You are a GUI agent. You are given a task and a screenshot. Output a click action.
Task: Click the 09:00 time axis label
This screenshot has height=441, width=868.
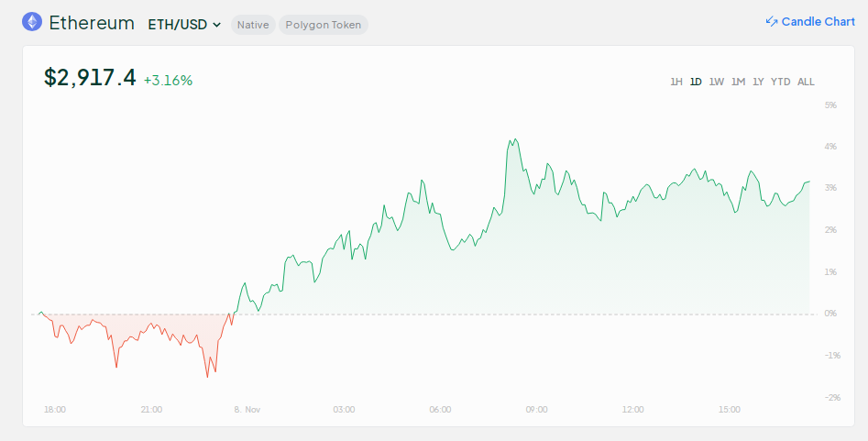[536, 410]
